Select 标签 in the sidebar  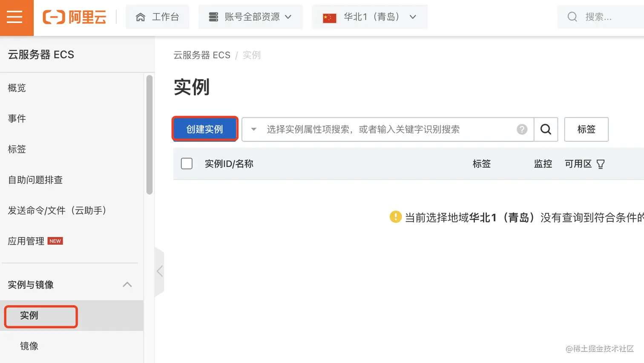(x=17, y=149)
